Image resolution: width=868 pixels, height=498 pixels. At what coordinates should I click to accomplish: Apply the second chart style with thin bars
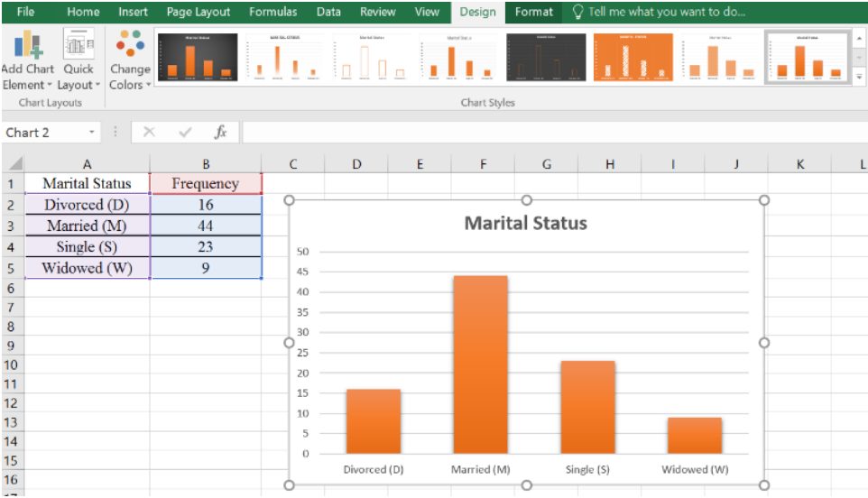point(284,57)
